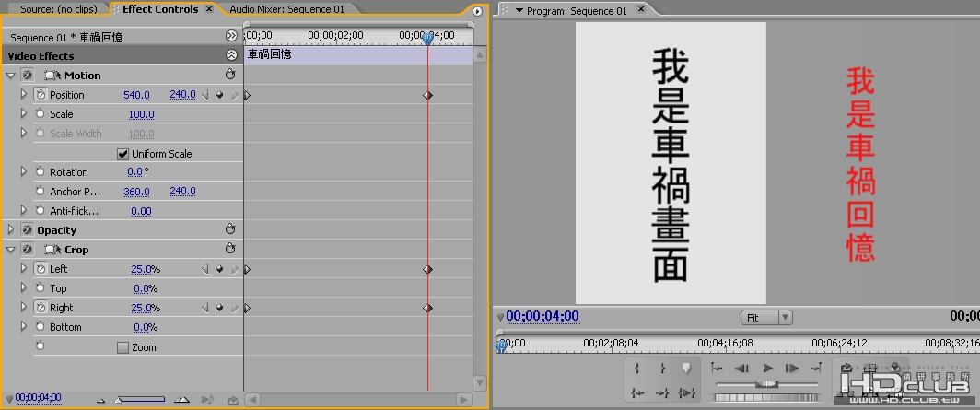Toggle the Opacity effect on/off
The width and height of the screenshot is (980, 410).
click(27, 230)
